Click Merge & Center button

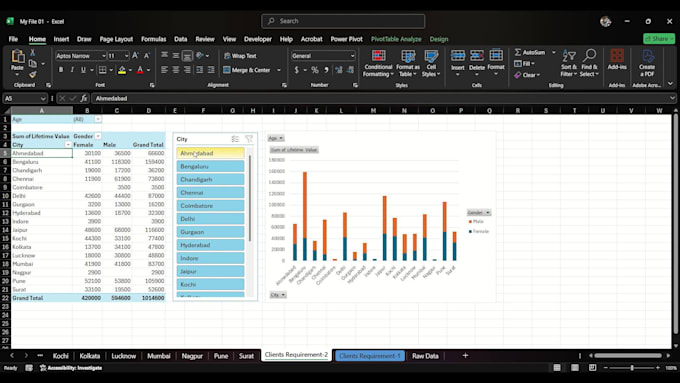point(247,70)
